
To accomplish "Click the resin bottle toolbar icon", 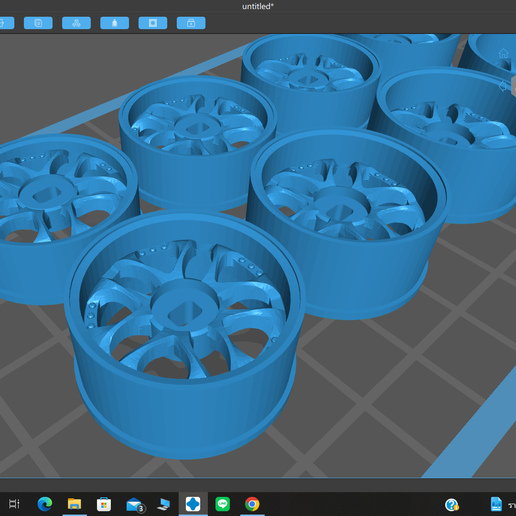I will pos(115,23).
